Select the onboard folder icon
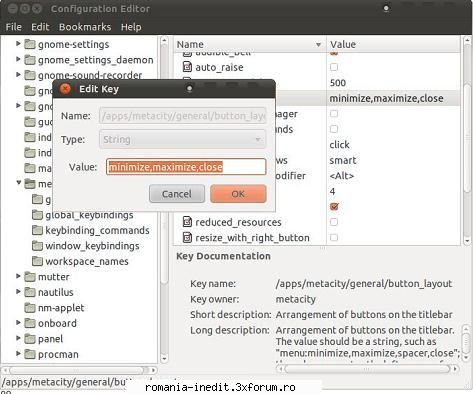 (30, 323)
